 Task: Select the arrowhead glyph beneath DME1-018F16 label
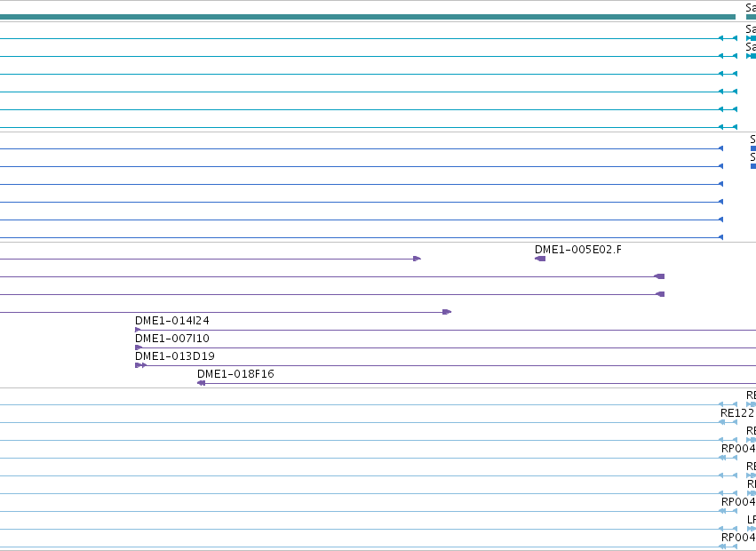click(x=201, y=383)
